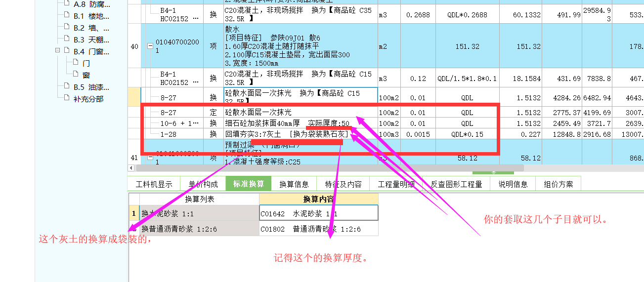Click formula cell QDL*0.2688
This screenshot has height=282, width=644.
coord(467,15)
